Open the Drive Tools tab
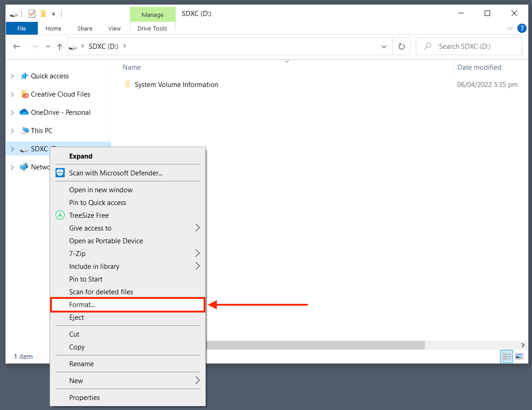The image size is (532, 410). coord(152,29)
